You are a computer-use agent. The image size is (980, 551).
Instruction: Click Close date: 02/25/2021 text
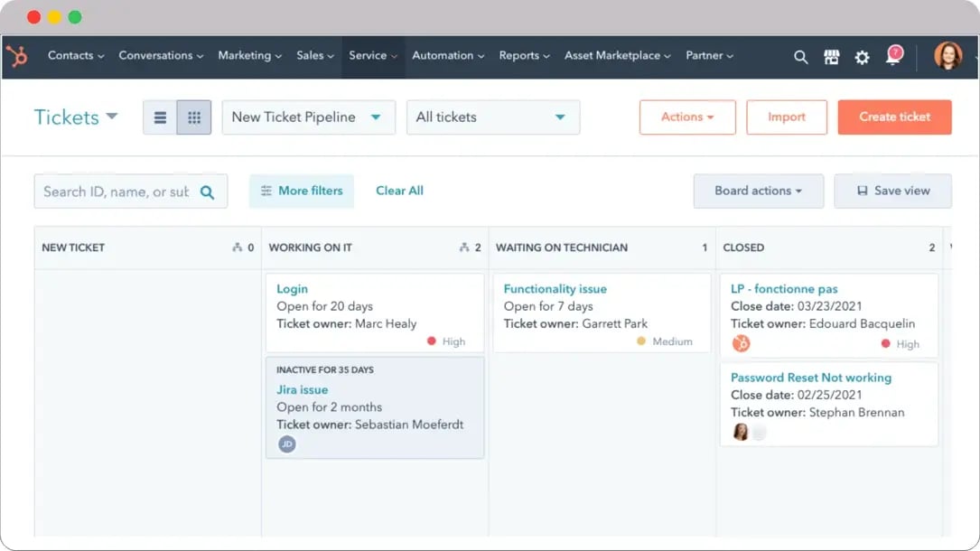point(797,395)
